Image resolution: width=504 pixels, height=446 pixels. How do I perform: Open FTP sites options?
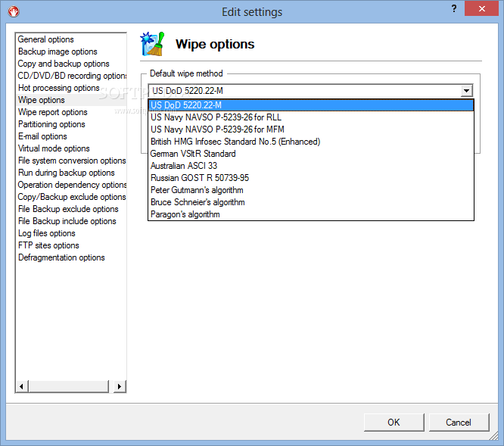[71, 245]
